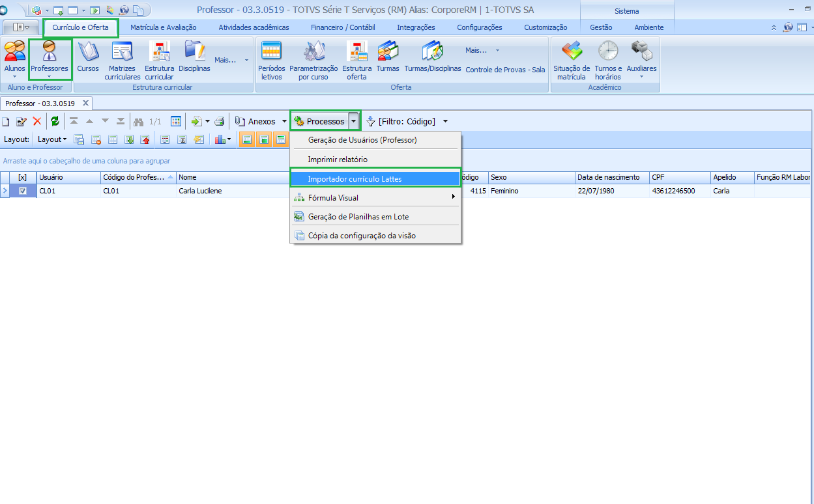
Task: Click the edit record toolbar icon
Action: pos(22,121)
